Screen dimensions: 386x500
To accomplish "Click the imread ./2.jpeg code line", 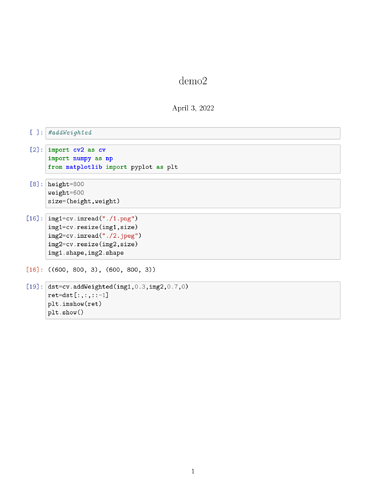I will click(x=95, y=236).
